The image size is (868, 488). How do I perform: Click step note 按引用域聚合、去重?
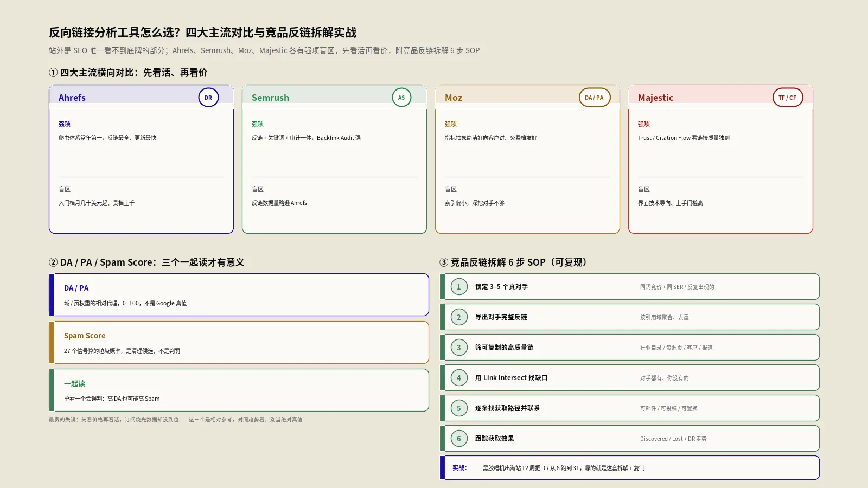pos(665,317)
